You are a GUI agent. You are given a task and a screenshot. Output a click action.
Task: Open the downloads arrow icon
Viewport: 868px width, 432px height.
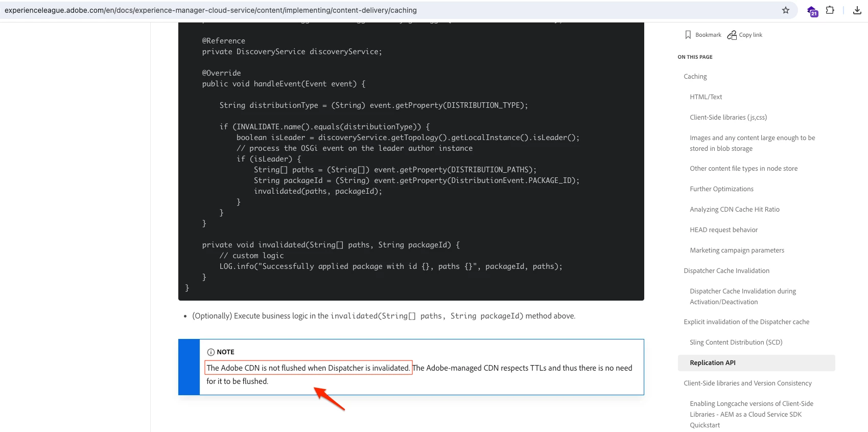pos(857,10)
